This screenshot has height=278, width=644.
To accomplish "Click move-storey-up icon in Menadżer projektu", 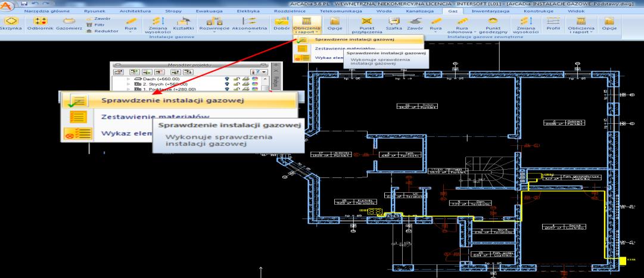I will point(175,72).
